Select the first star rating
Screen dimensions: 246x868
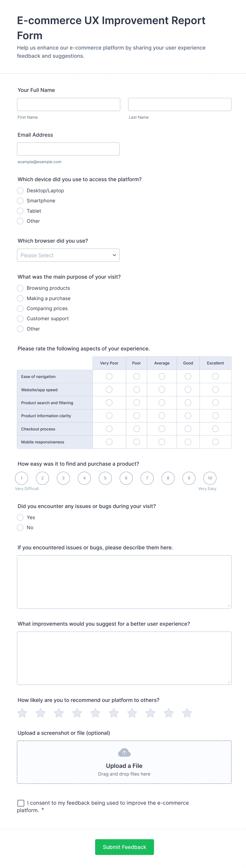pyautogui.click(x=22, y=713)
